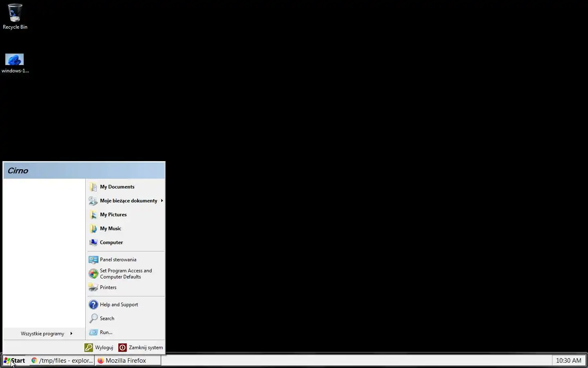
Task: Click the Zamknij system button label
Action: click(146, 348)
